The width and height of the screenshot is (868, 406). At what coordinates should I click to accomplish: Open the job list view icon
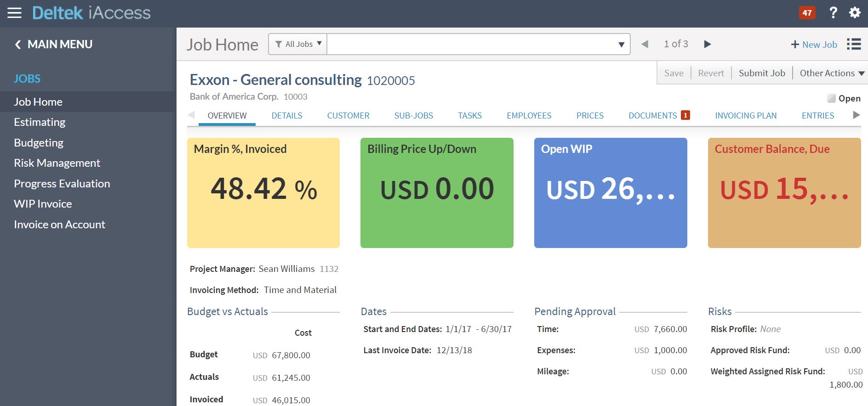point(854,44)
